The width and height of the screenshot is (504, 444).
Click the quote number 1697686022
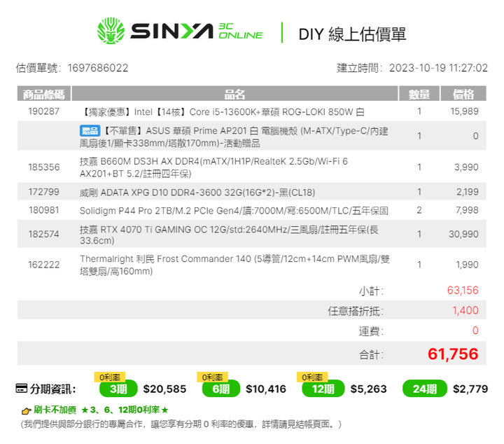pos(98,68)
